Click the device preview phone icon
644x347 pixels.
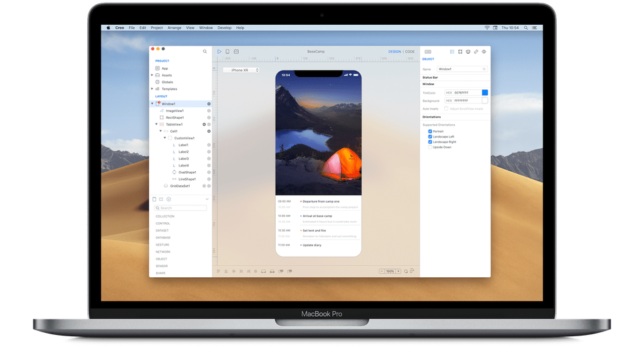(x=227, y=52)
